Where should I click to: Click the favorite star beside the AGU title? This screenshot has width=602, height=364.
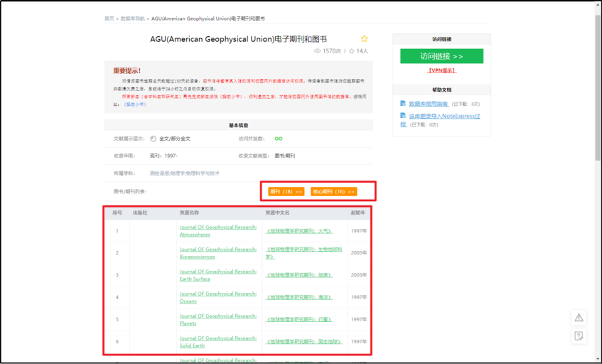[x=364, y=38]
